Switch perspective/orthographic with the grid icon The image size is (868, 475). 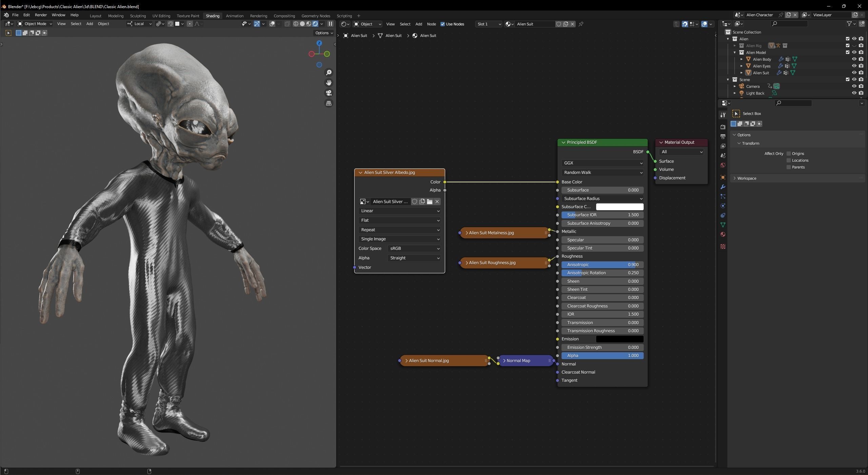pos(328,103)
